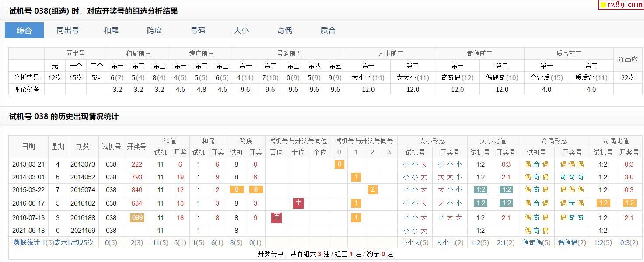Switch to the 同出号 tab

(67, 31)
